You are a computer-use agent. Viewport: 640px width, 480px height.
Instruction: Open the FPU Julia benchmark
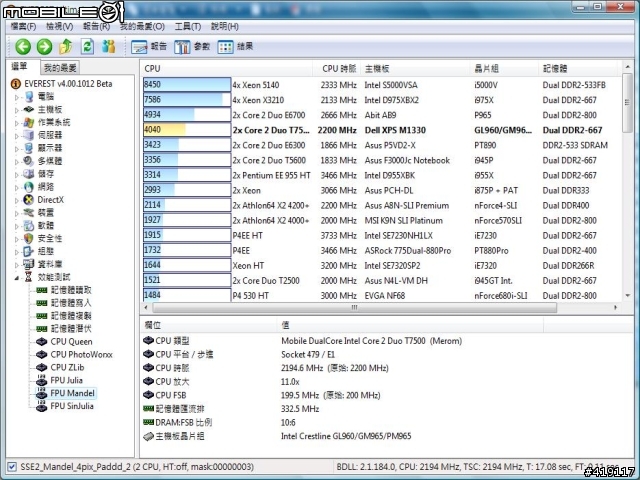coord(60,380)
